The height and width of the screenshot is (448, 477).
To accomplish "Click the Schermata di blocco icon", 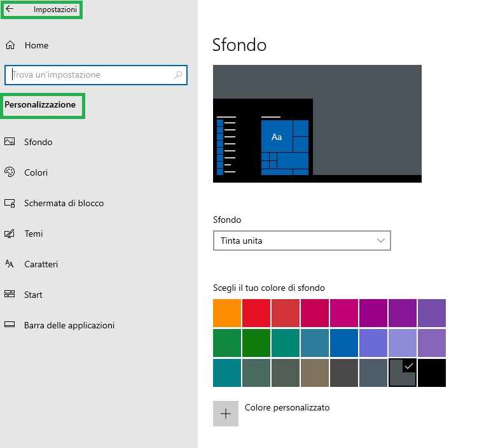I will (x=10, y=203).
